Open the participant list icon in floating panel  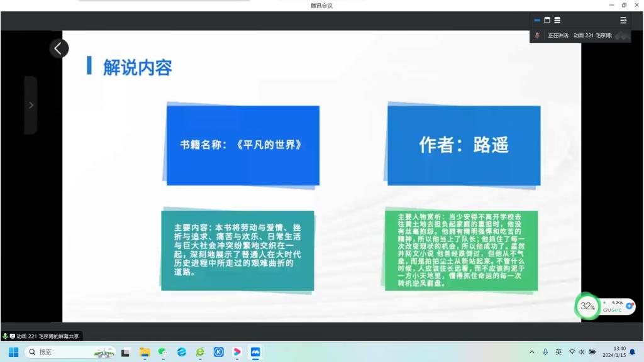(x=623, y=20)
